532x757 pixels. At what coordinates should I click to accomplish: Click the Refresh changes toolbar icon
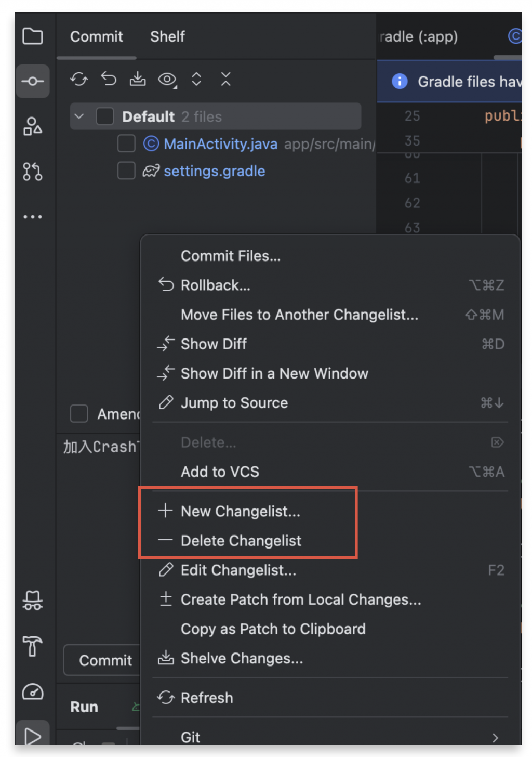79,79
